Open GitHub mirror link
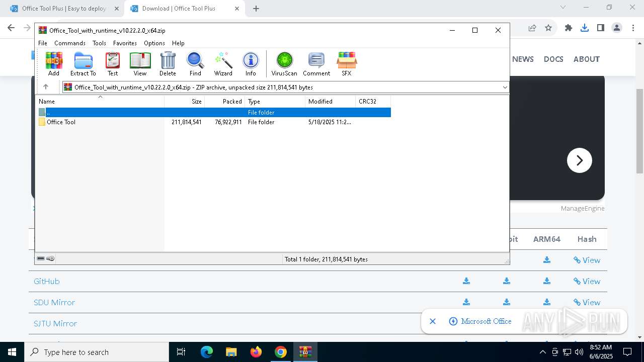Viewport: 644px width, 362px height. (x=47, y=282)
